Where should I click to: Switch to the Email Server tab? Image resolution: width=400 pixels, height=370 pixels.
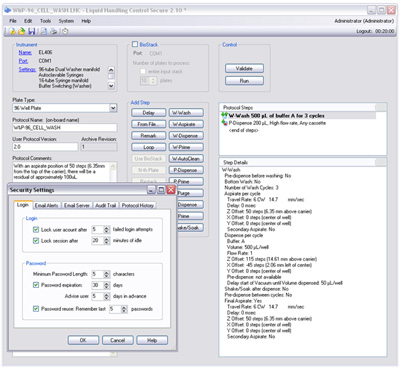(x=77, y=205)
